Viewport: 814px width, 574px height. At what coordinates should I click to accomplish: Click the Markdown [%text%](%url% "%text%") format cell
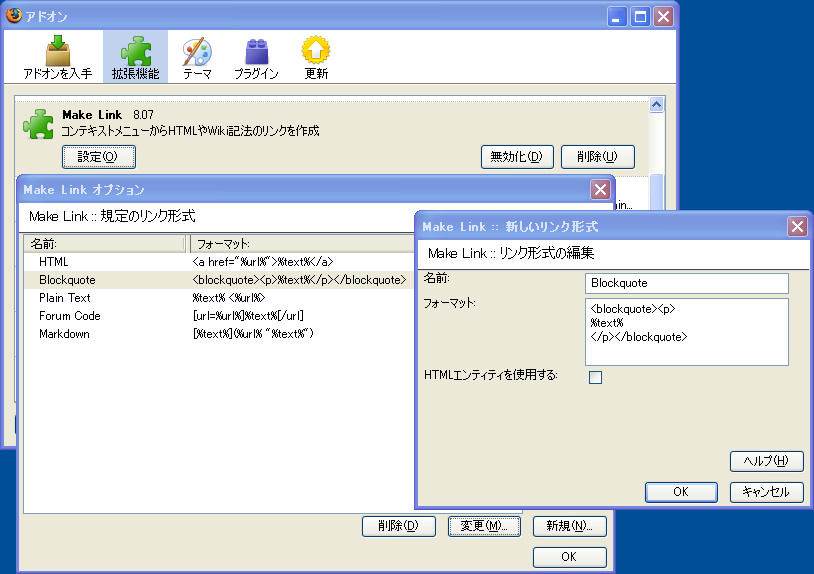253,334
